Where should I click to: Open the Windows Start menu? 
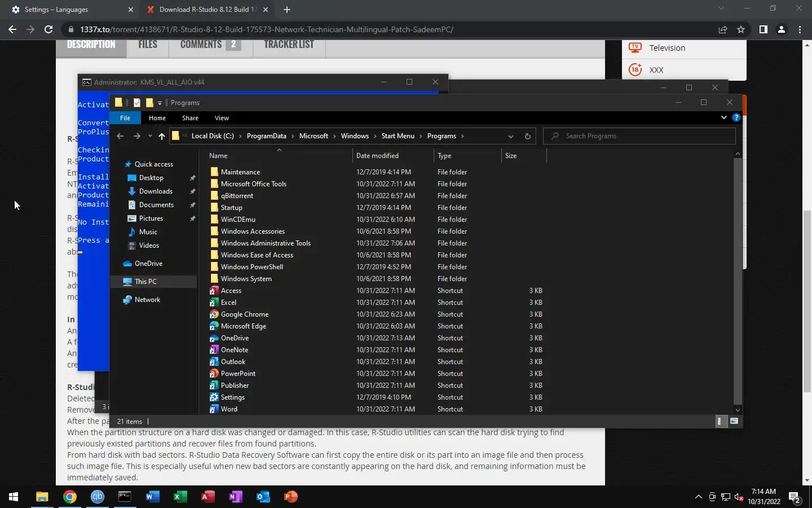coord(14,497)
